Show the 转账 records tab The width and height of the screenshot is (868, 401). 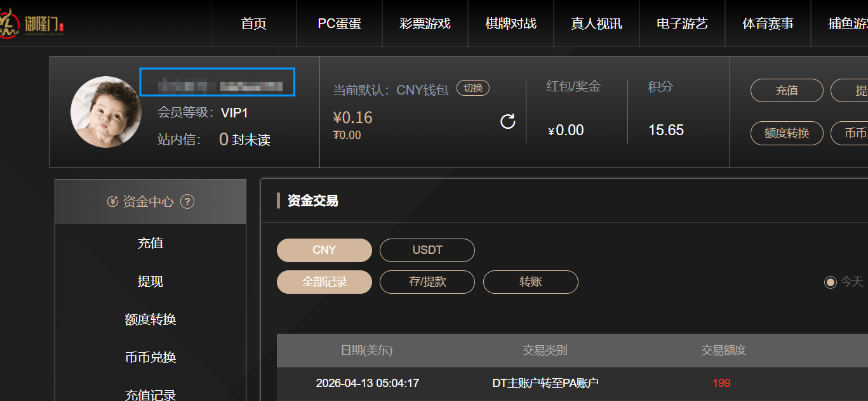[530, 282]
